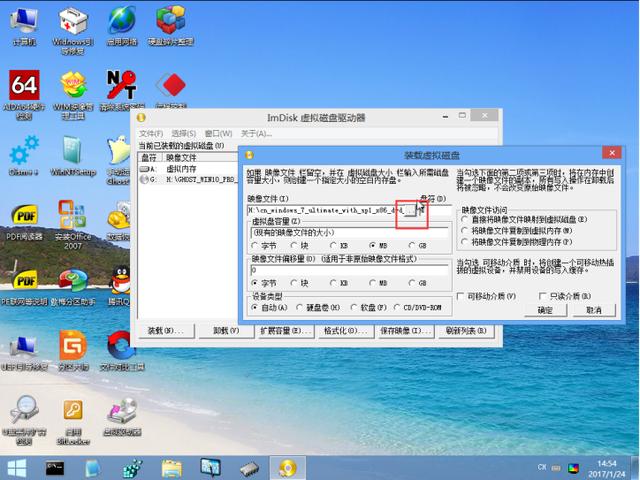
Task: Launch the BitLocker key desktop icon
Action: click(73, 422)
